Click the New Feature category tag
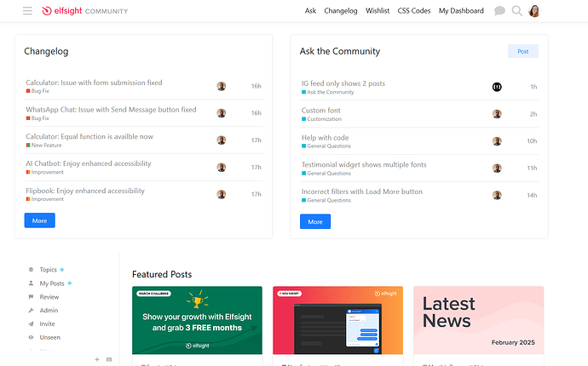 tap(43, 146)
